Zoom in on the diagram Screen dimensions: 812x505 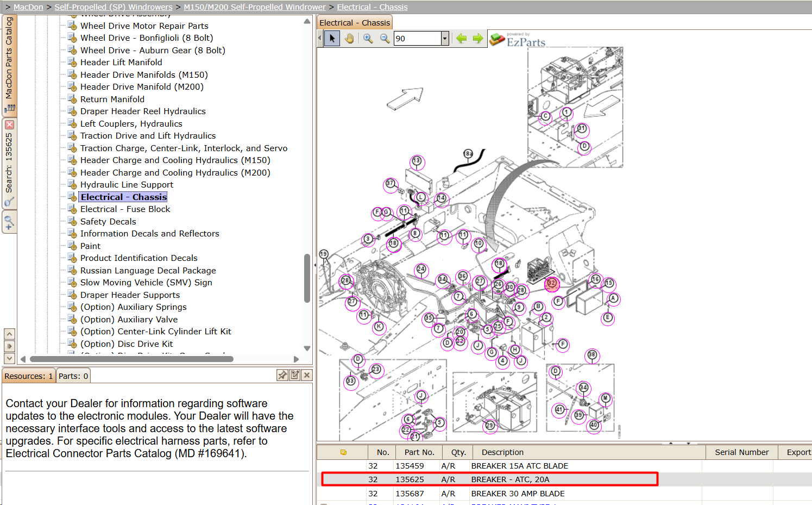(368, 39)
